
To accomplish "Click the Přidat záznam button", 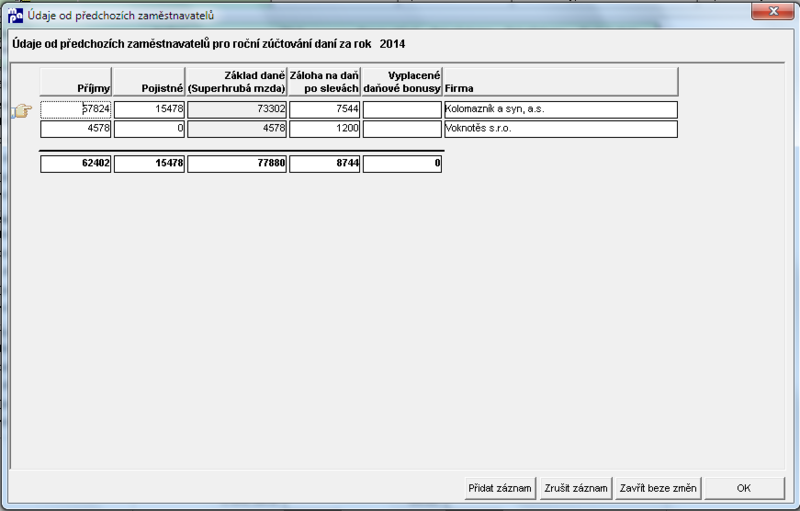I will click(x=500, y=488).
